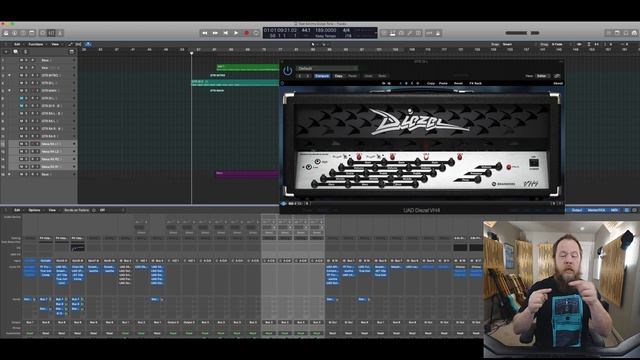The height and width of the screenshot is (360, 640).
Task: Click the master volume slider in control bar
Action: pos(522,33)
